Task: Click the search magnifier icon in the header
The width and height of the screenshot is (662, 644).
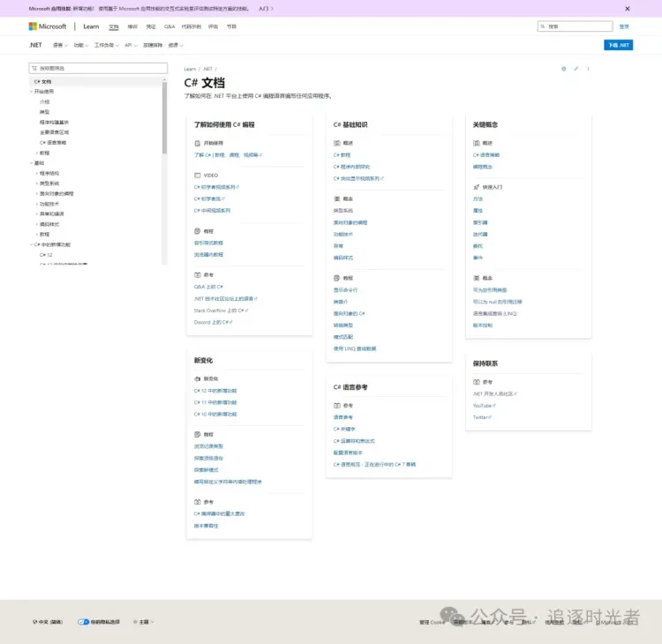Action: [x=543, y=26]
